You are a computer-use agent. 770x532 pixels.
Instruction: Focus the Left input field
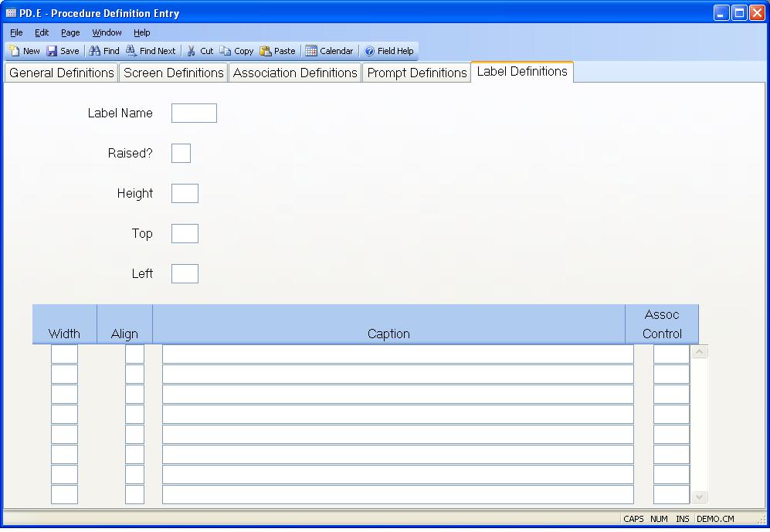pos(185,274)
